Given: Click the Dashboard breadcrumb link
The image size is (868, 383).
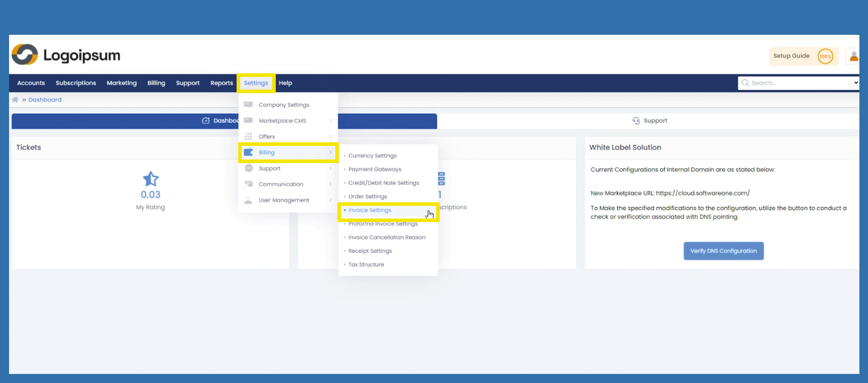Looking at the screenshot, I should tap(45, 100).
